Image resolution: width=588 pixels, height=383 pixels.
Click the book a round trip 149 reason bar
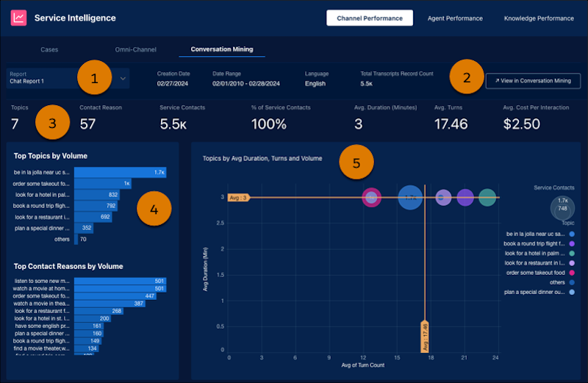click(87, 341)
